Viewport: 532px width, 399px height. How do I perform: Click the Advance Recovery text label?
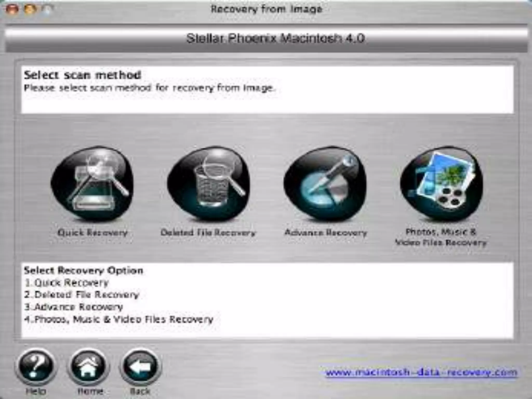[326, 232]
